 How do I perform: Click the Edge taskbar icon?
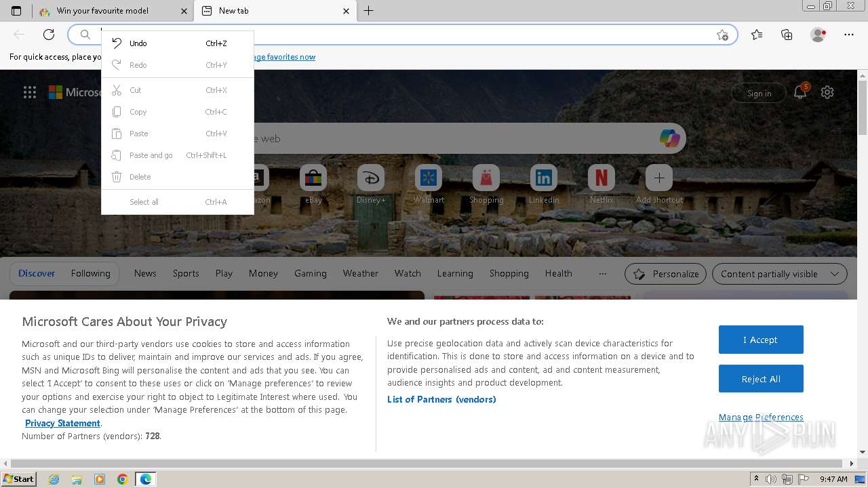146,479
